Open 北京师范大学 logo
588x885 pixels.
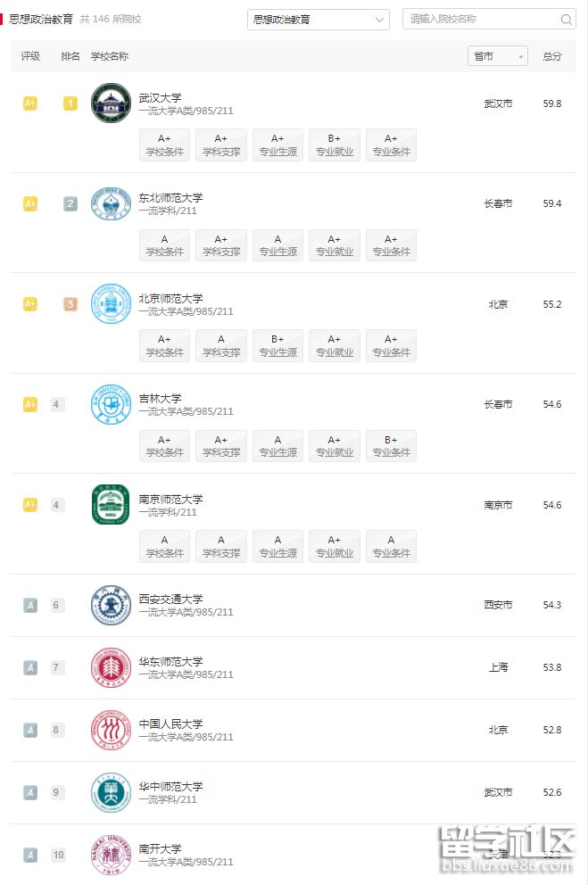(111, 304)
